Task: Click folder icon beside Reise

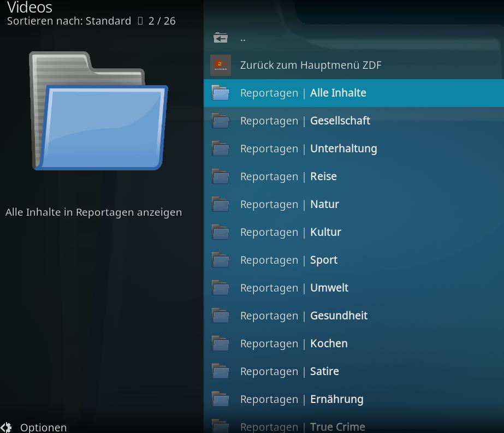Action: 221,176
